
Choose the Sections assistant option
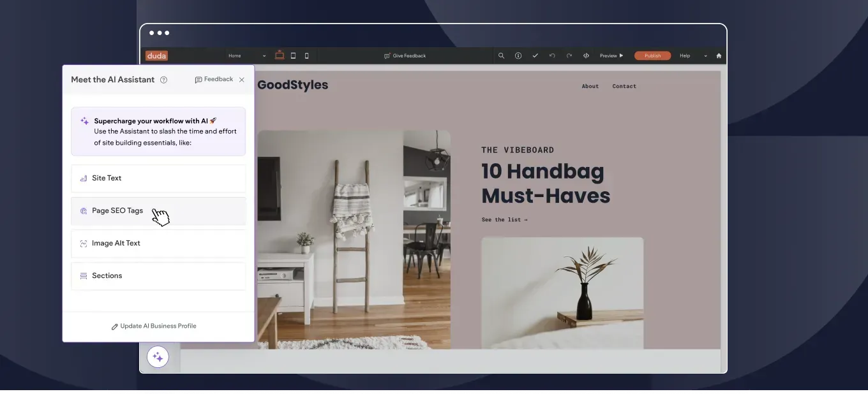pos(158,276)
